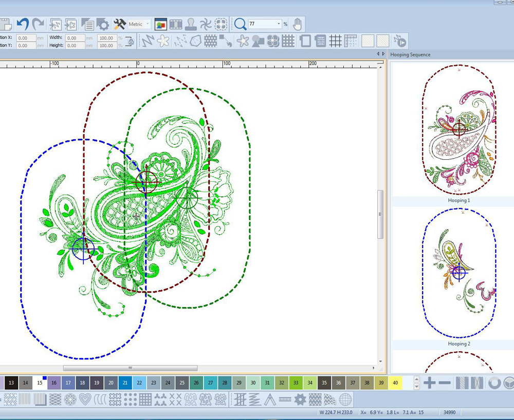
Task: Click the panel right scroll arrow
Action: coord(383,54)
